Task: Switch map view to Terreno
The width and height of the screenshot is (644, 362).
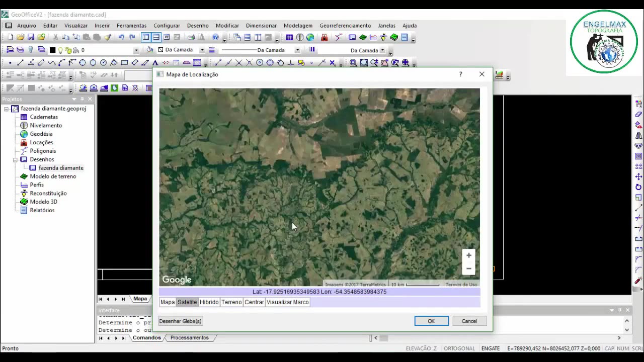Action: click(231, 302)
